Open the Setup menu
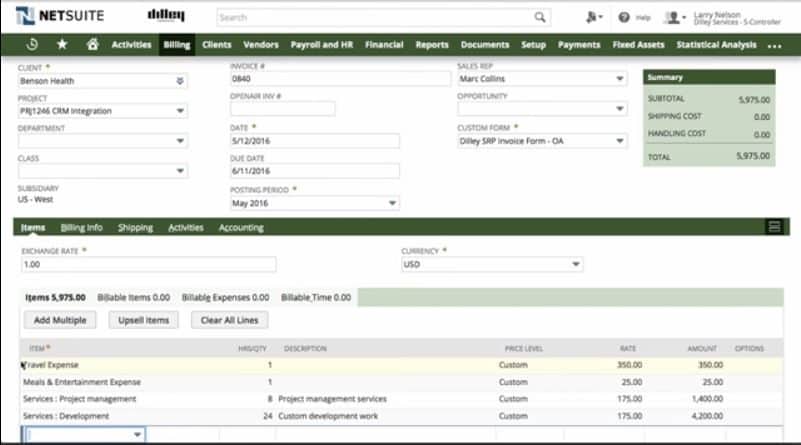The height and width of the screenshot is (445, 801). (x=533, y=45)
